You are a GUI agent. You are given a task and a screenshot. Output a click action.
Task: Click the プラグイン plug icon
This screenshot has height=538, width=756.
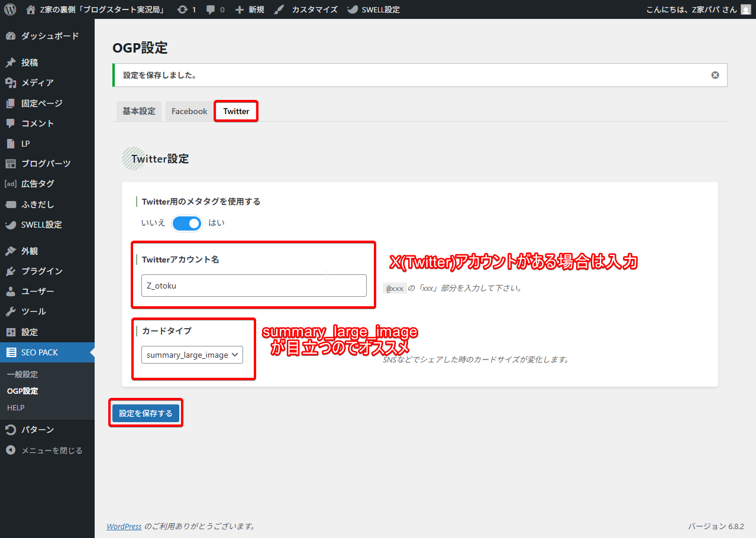pos(11,271)
